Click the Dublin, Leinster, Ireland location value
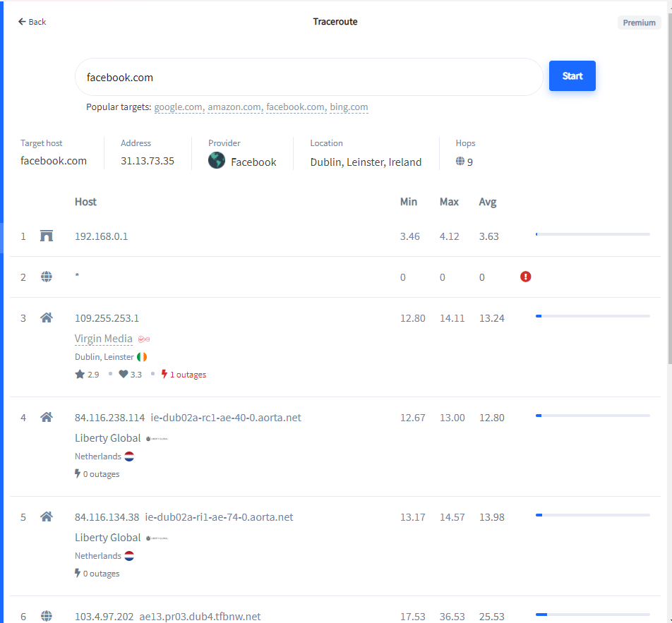Screen dimensions: 672x623 click(x=366, y=162)
